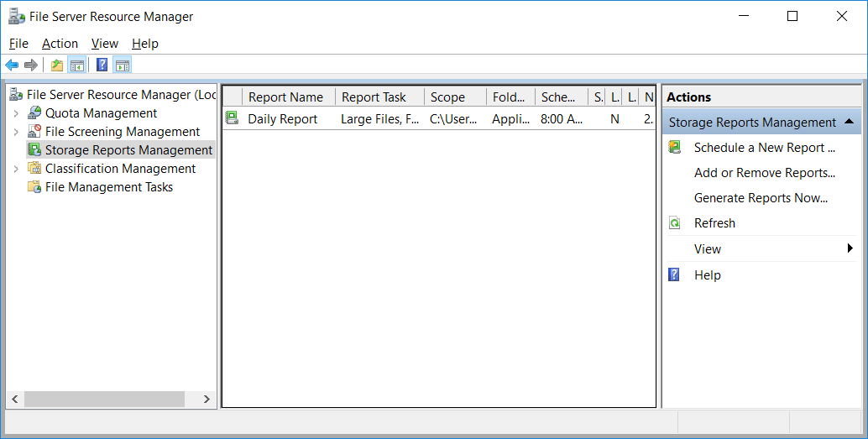Click the tree pane horizontal scrollbar thumb
868x439 pixels.
pyautogui.click(x=104, y=400)
